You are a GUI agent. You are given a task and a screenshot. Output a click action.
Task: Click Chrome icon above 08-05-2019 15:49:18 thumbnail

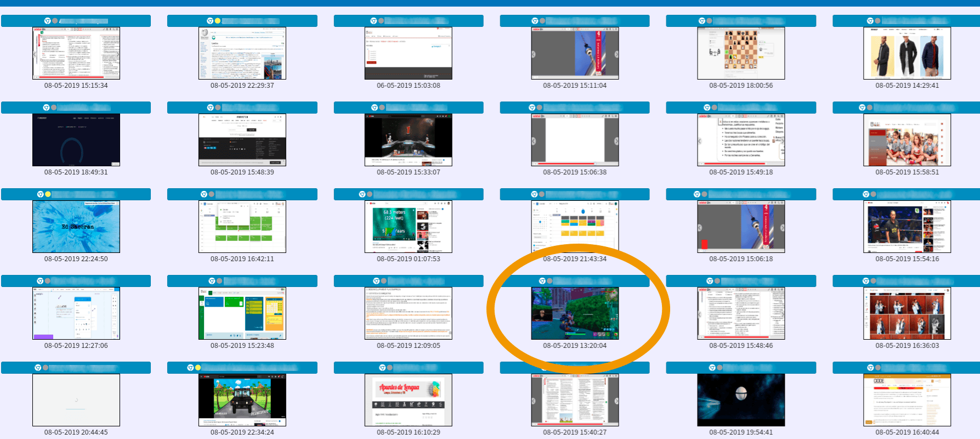click(x=707, y=108)
